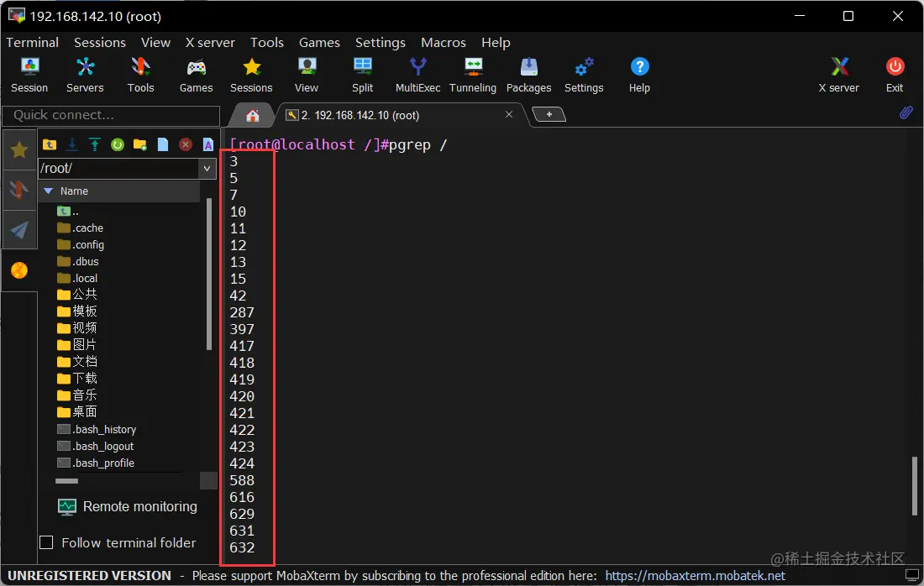This screenshot has width=924, height=586.
Task: Open the Sessions star icon
Action: click(x=251, y=76)
